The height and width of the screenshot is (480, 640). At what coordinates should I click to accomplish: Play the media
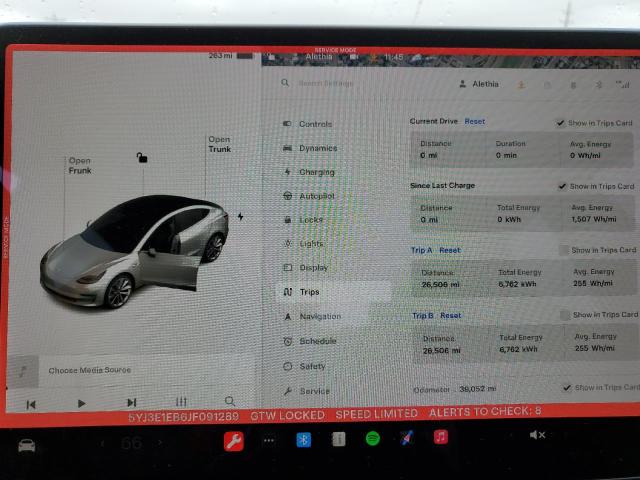coord(81,403)
